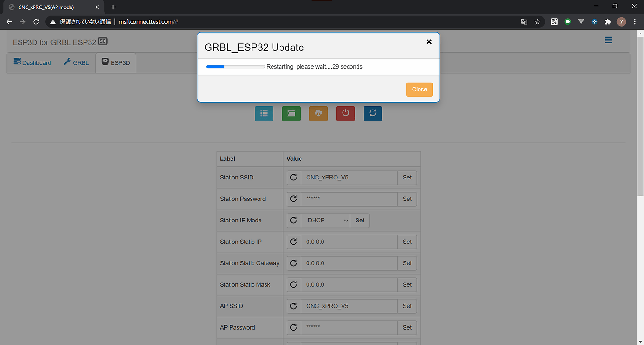The image size is (644, 345).
Task: Bookmark this page with the star
Action: 537,21
